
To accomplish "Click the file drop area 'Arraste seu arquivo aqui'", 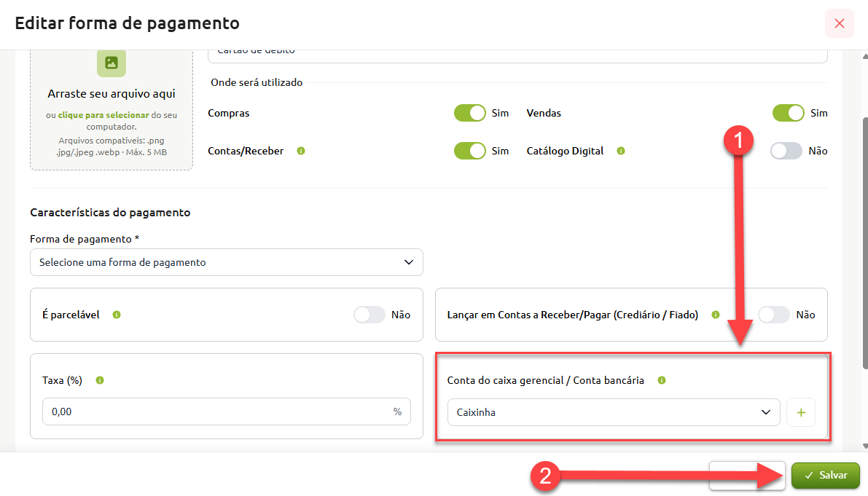I will coord(112,109).
